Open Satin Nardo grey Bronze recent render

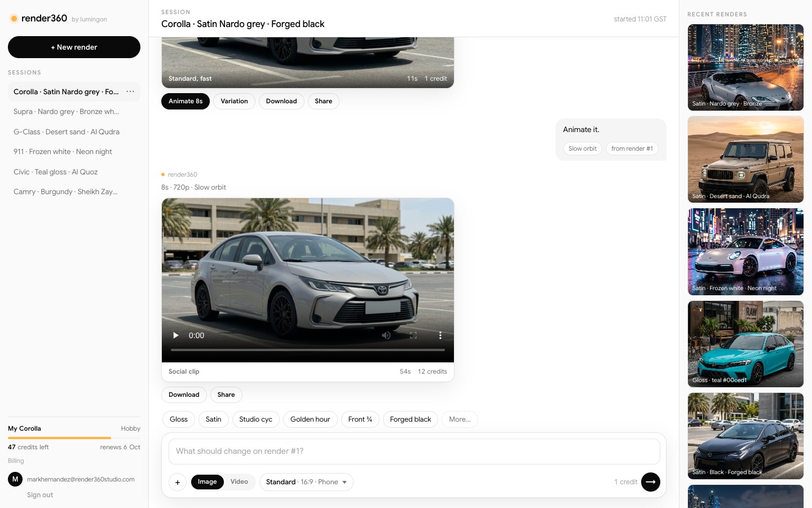click(x=745, y=67)
